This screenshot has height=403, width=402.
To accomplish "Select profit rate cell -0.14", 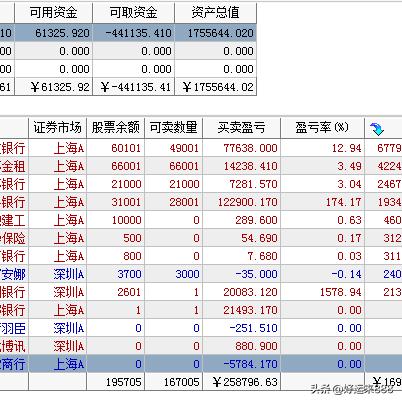I will tap(322, 274).
